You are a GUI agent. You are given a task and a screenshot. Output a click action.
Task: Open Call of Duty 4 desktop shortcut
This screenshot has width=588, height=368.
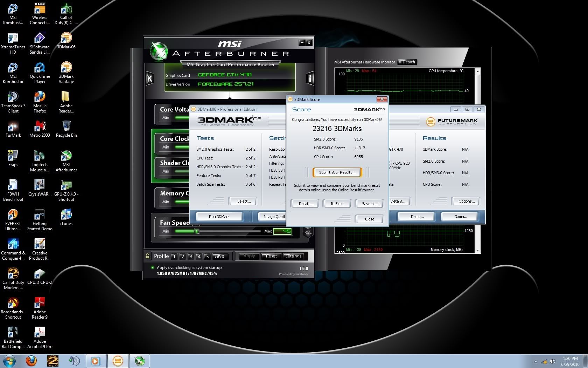pos(66,14)
